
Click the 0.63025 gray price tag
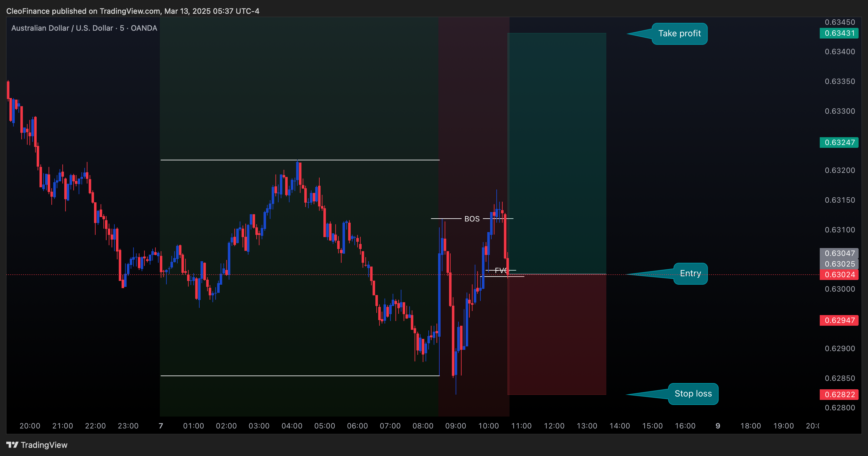(839, 264)
